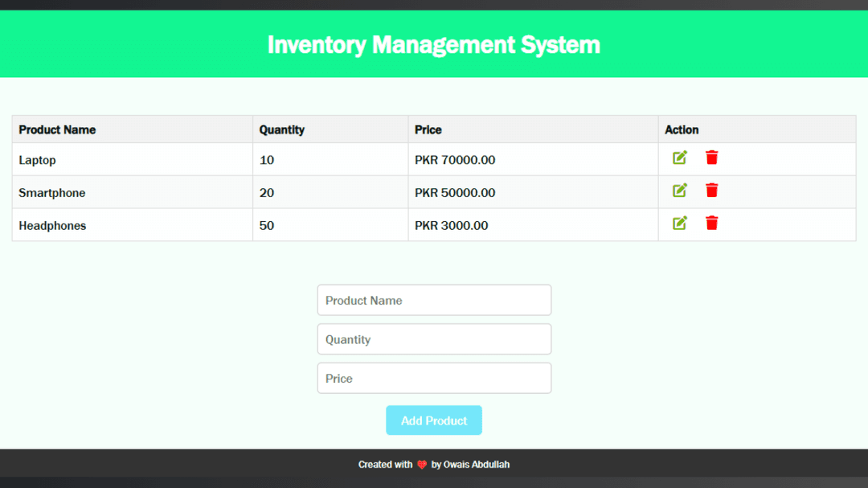Edit the Headphones product row
Image resolution: width=868 pixels, height=488 pixels.
tap(680, 223)
